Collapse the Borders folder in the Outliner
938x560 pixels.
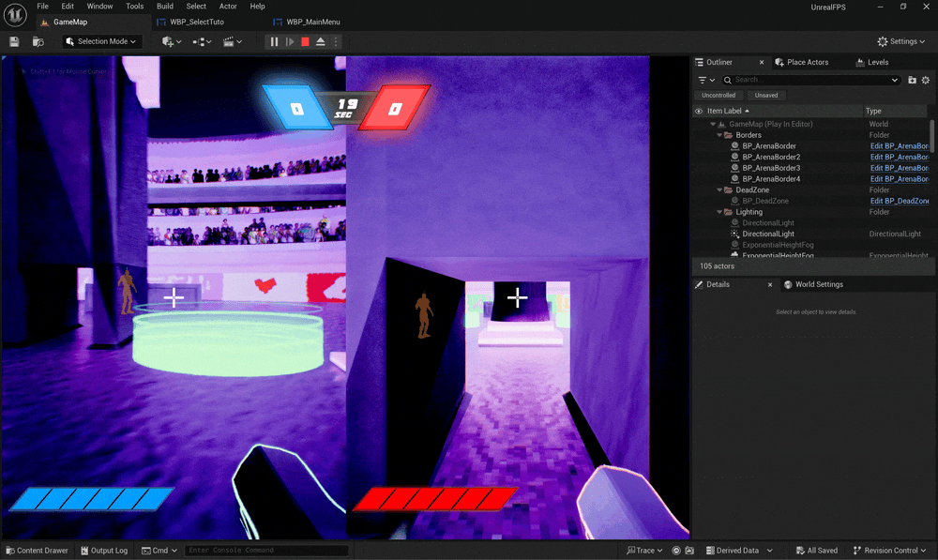tap(720, 134)
